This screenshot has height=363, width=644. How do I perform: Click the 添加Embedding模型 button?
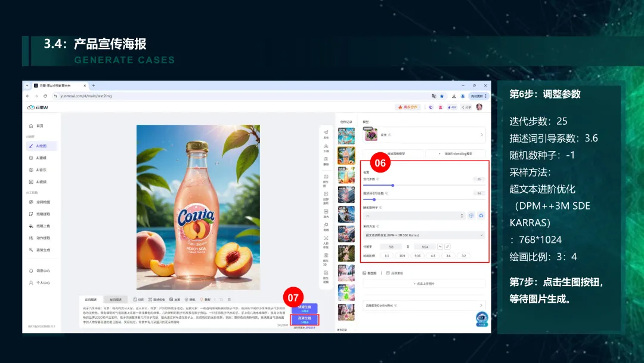click(x=456, y=154)
